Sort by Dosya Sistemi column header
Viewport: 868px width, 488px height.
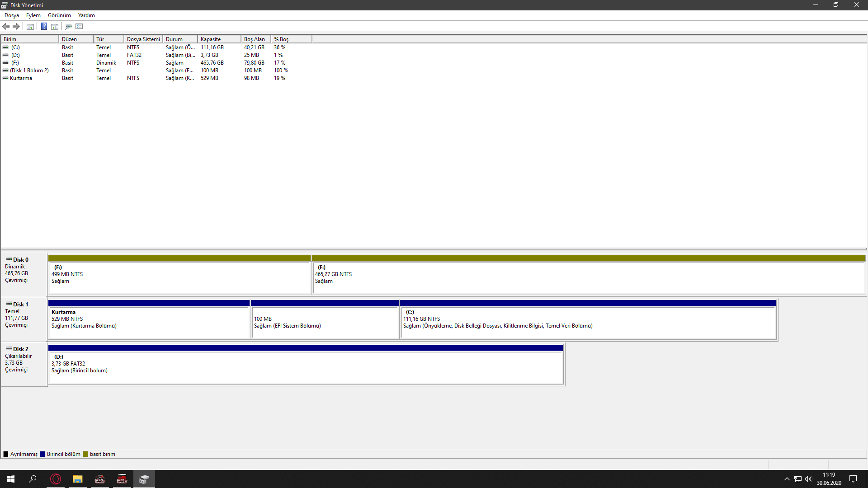pos(143,39)
